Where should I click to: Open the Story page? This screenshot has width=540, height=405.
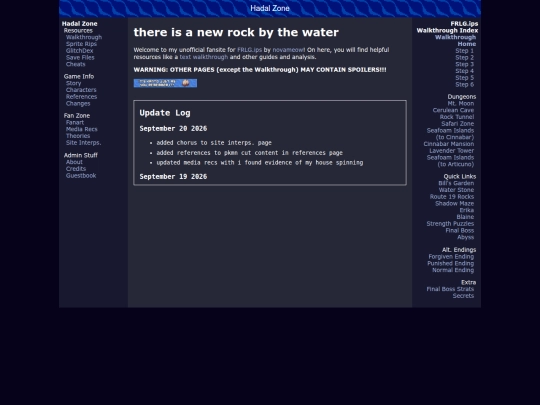click(x=73, y=83)
